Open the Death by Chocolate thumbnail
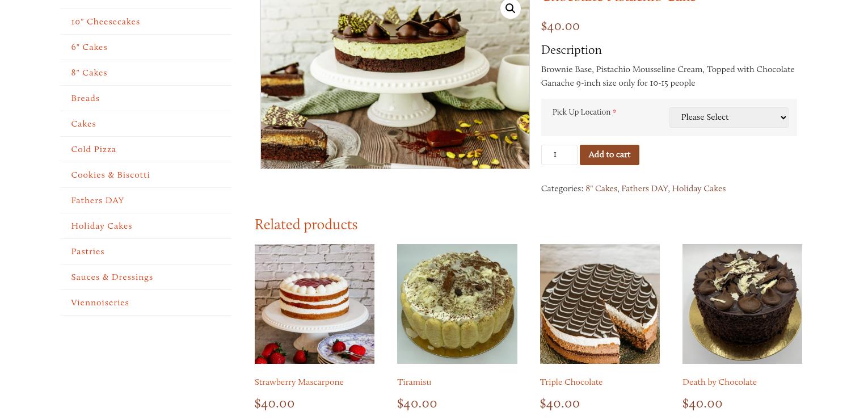The image size is (868, 420). click(742, 304)
